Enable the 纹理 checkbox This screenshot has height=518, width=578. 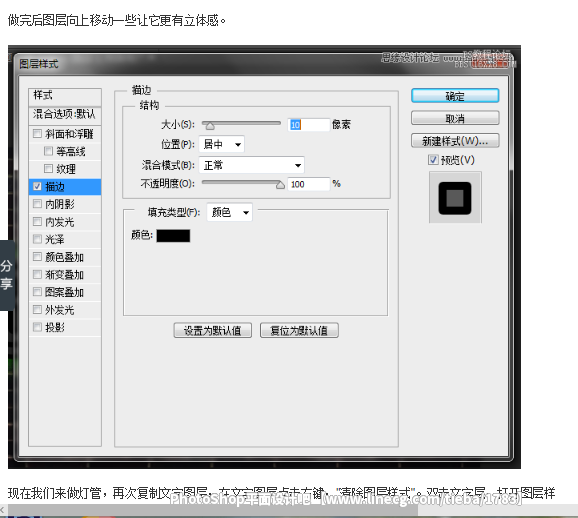[48, 168]
